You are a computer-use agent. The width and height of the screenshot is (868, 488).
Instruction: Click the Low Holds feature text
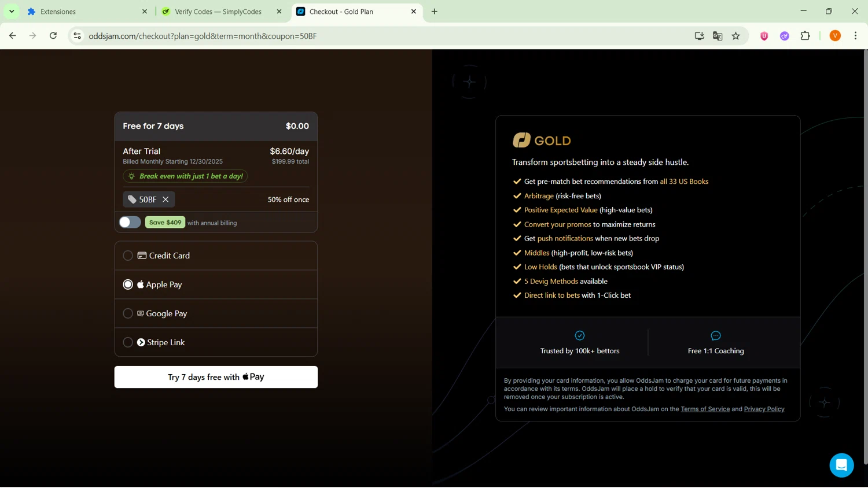[540, 267]
